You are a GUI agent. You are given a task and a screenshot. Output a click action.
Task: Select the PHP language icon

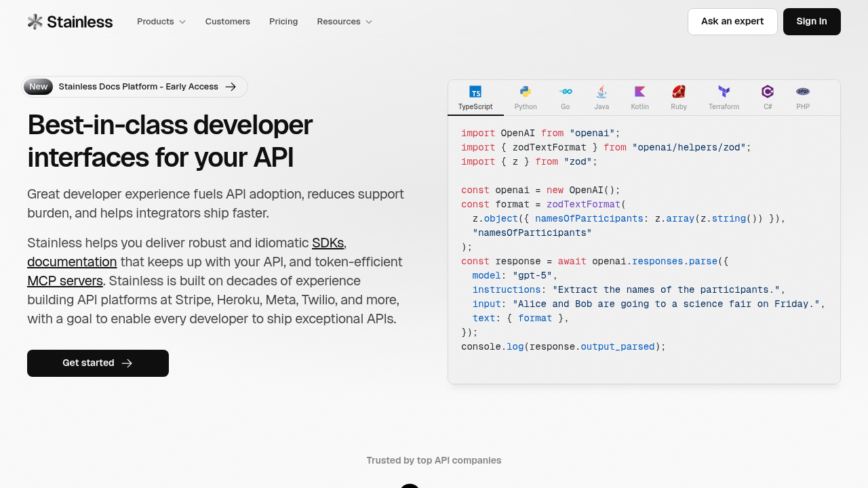tap(803, 91)
